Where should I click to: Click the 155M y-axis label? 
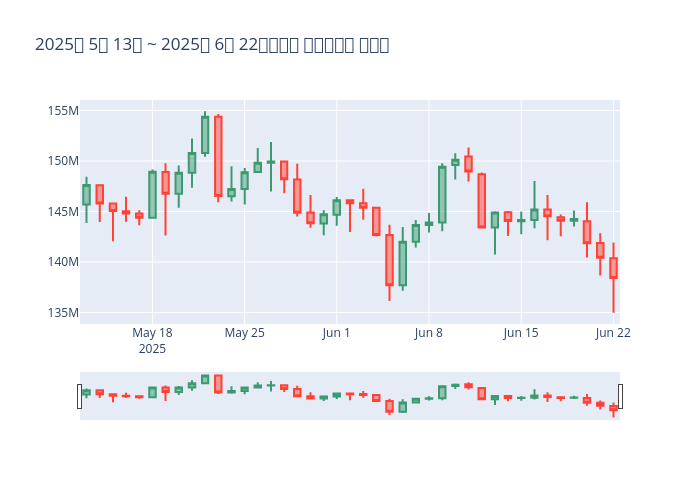coord(63,111)
